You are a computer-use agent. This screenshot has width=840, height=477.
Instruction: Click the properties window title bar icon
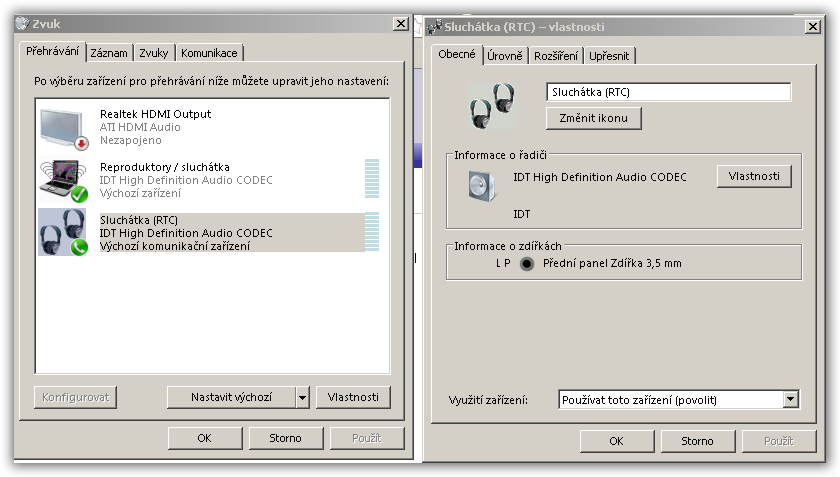click(x=436, y=27)
